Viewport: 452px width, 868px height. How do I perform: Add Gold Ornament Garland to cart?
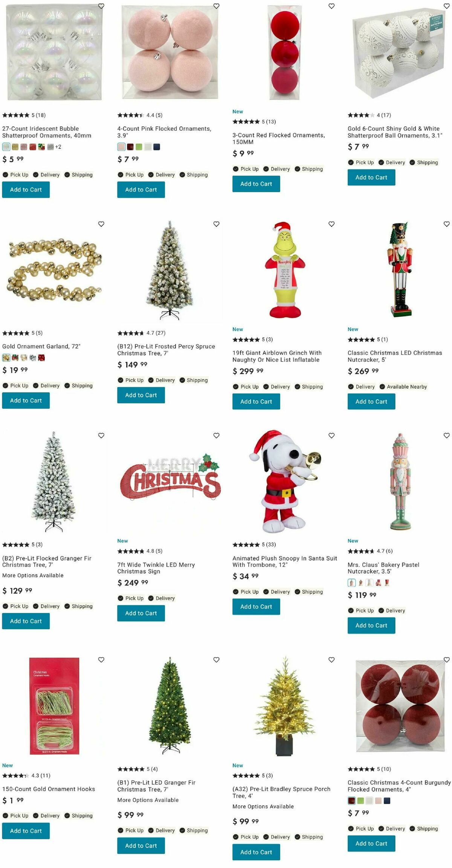click(26, 400)
